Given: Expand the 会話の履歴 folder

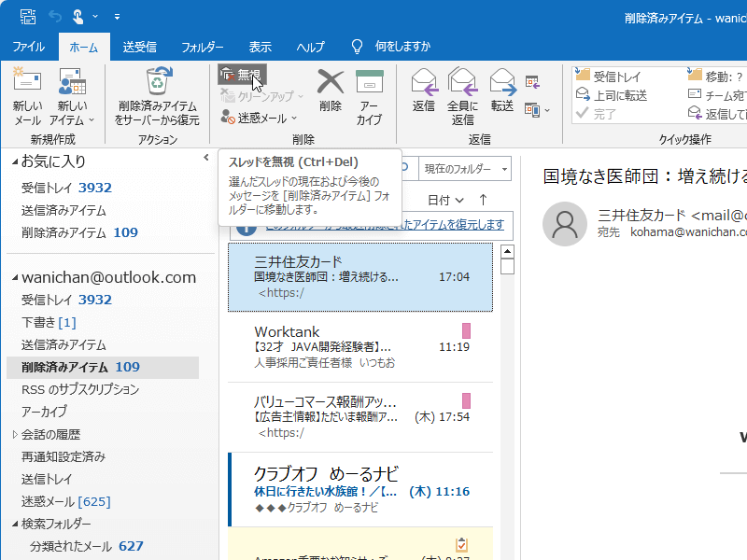Looking at the screenshot, I should [x=15, y=434].
